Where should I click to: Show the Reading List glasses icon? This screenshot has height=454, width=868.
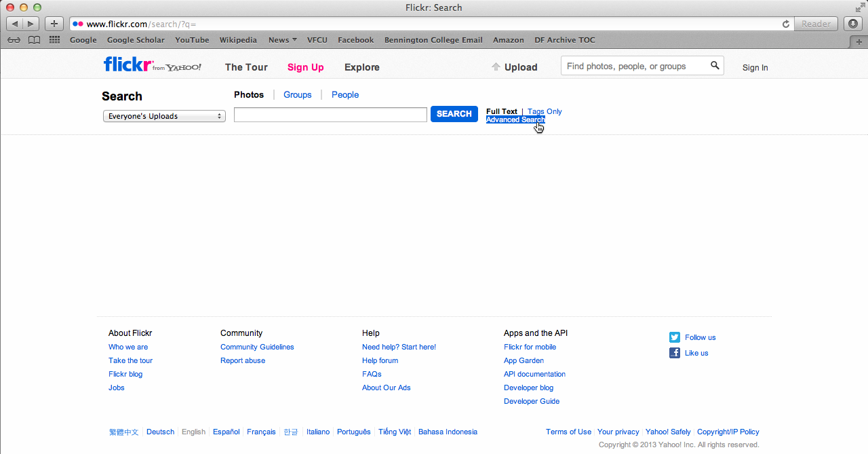tap(14, 40)
